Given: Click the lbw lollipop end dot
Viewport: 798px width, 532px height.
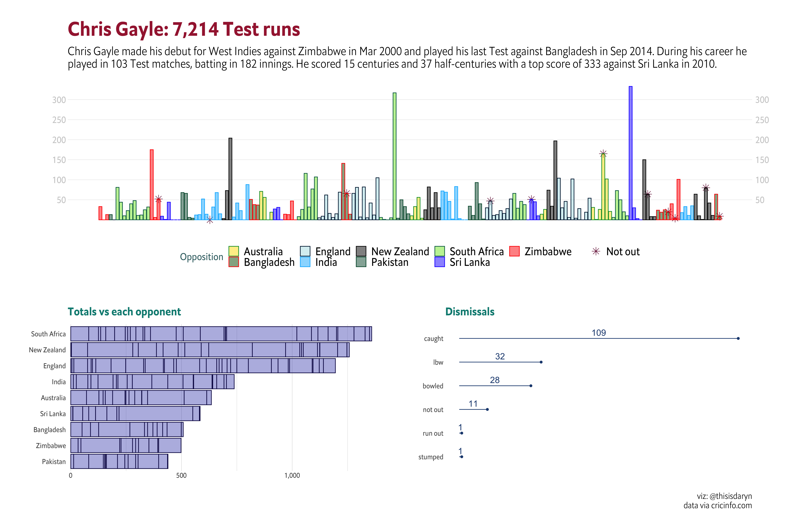Looking at the screenshot, I should click(x=541, y=362).
